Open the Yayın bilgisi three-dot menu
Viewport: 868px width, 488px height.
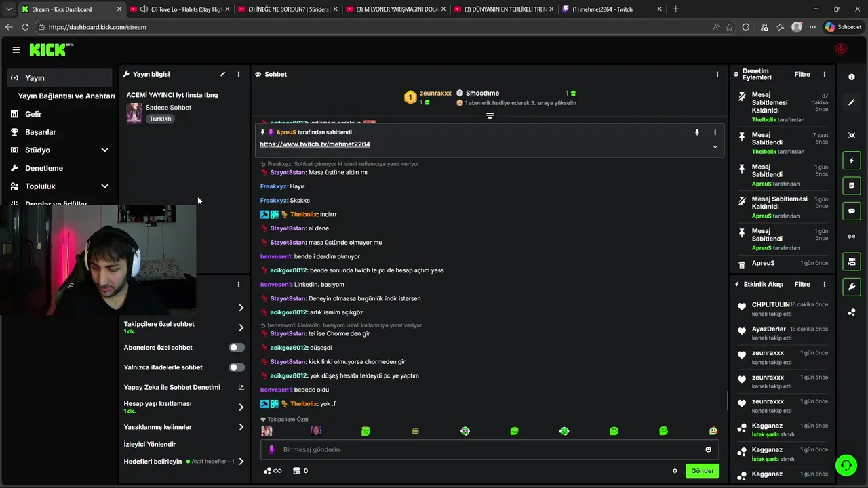point(238,74)
